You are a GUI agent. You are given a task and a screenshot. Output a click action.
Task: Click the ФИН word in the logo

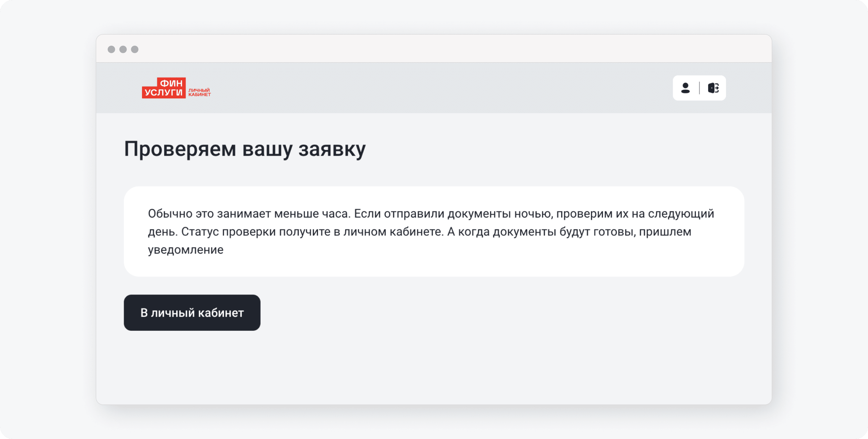pos(171,83)
